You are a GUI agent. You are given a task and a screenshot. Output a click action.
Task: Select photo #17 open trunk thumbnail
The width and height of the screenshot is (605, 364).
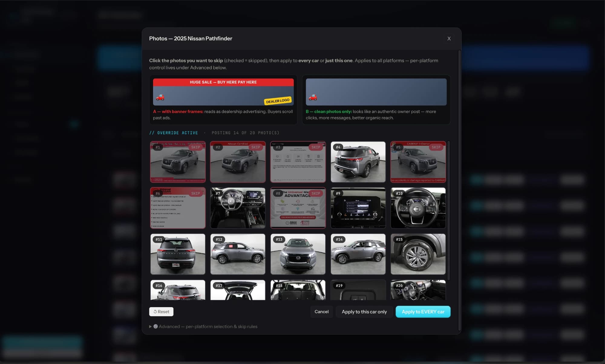238,290
